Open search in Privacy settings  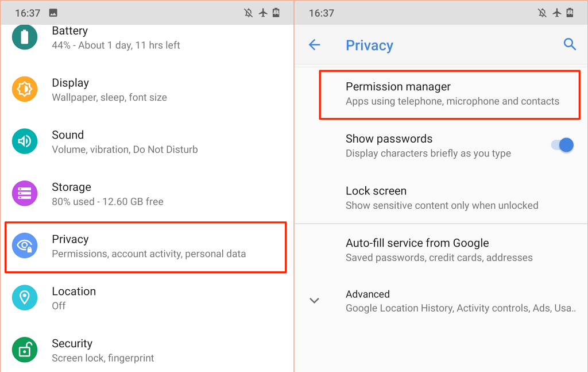[x=570, y=45]
